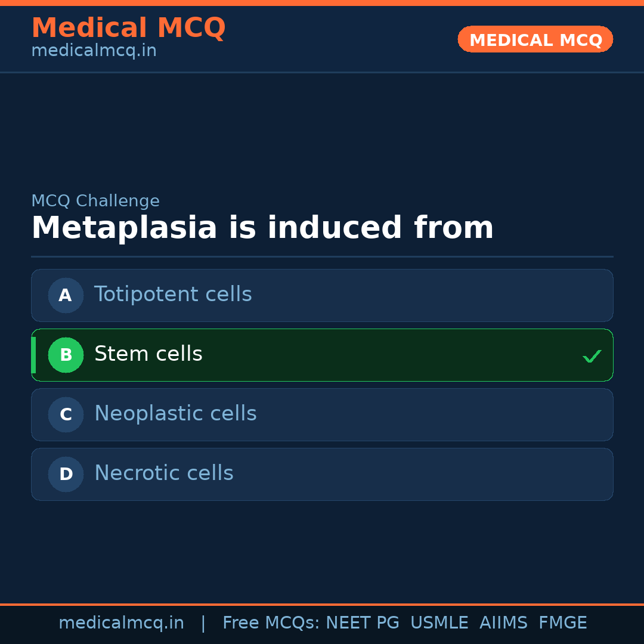The width and height of the screenshot is (644, 644).
Task: Click the letter C circle icon
Action: 66,414
